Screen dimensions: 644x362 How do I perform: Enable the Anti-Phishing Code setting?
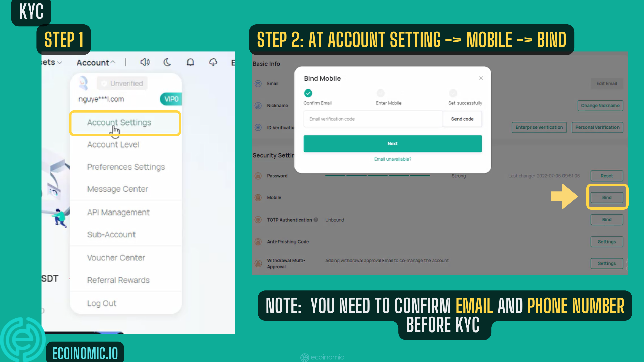[607, 242]
